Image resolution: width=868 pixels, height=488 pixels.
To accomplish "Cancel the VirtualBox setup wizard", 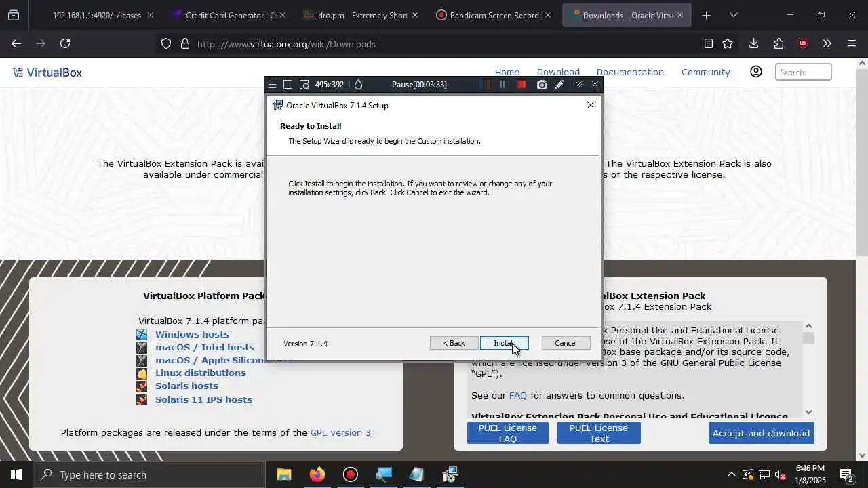I will 566,343.
